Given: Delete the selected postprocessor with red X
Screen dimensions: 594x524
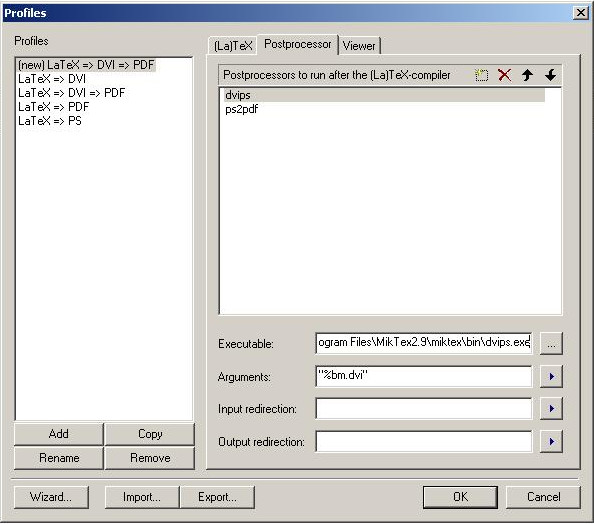Looking at the screenshot, I should (504, 75).
